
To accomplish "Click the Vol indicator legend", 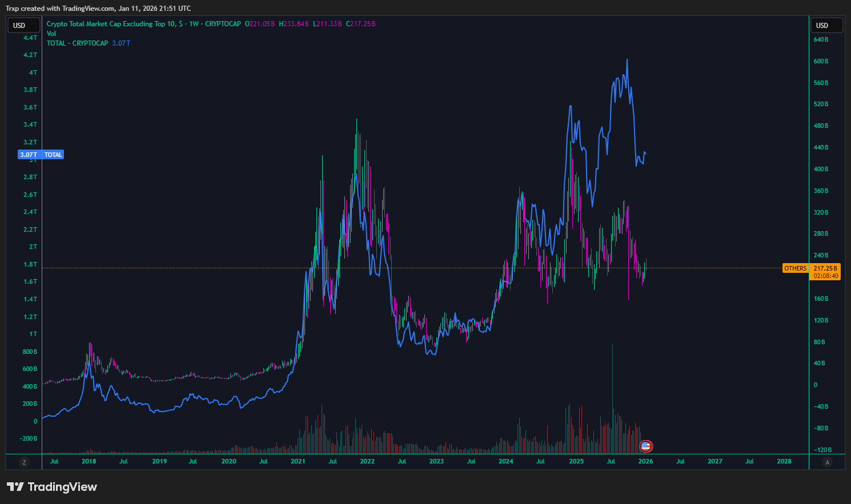I will coord(51,34).
